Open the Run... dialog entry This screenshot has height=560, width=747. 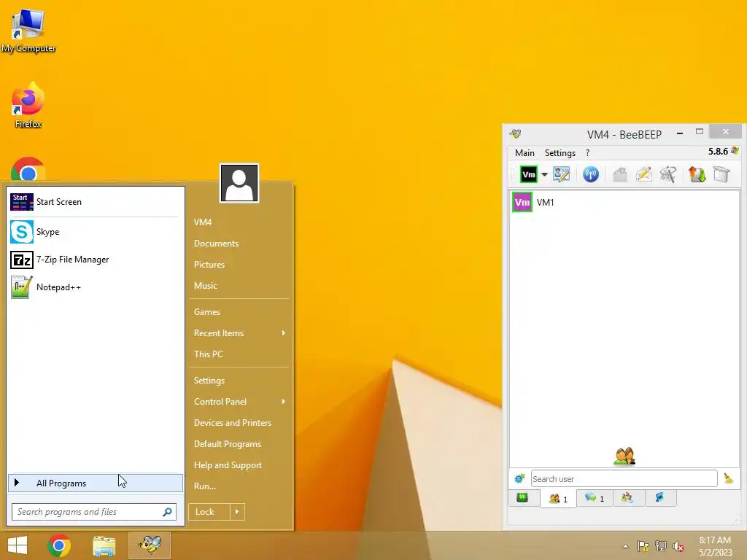(x=205, y=486)
